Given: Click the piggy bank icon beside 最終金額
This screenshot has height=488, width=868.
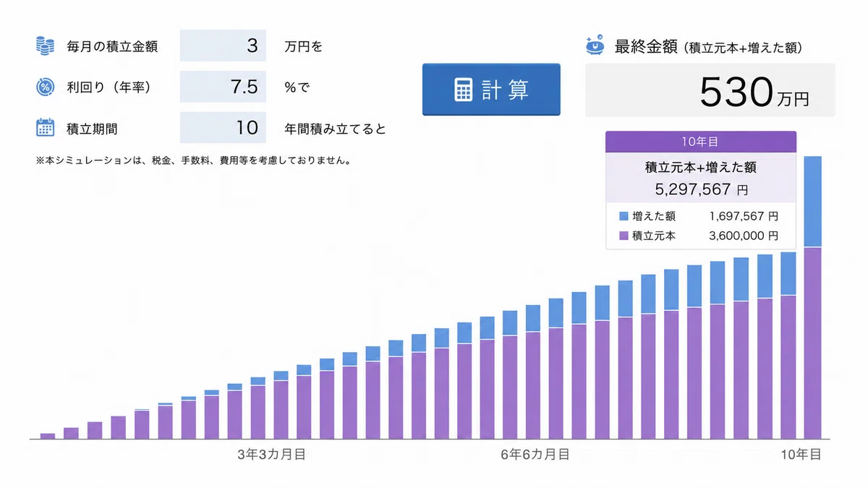Looking at the screenshot, I should click(595, 46).
